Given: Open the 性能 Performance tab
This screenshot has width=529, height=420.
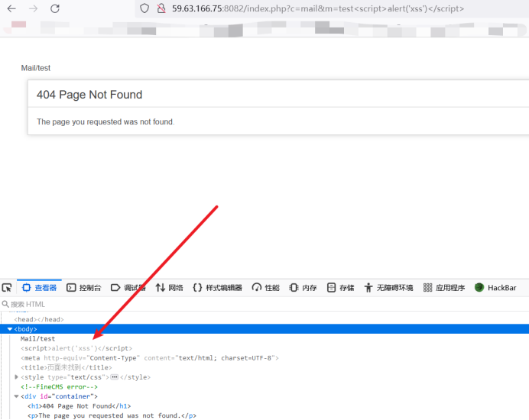Looking at the screenshot, I should click(266, 288).
